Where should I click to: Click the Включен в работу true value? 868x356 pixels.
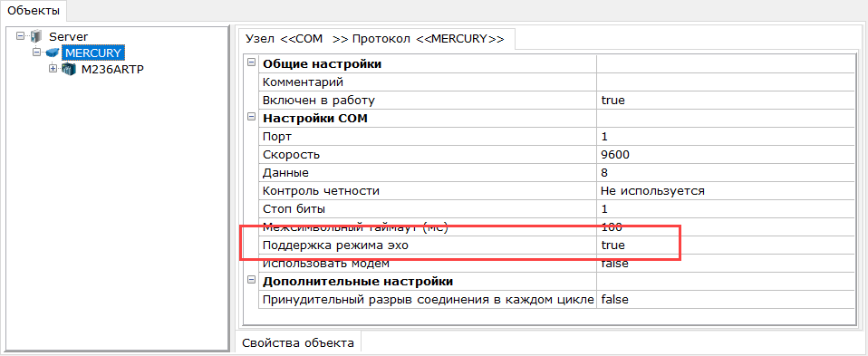point(726,101)
